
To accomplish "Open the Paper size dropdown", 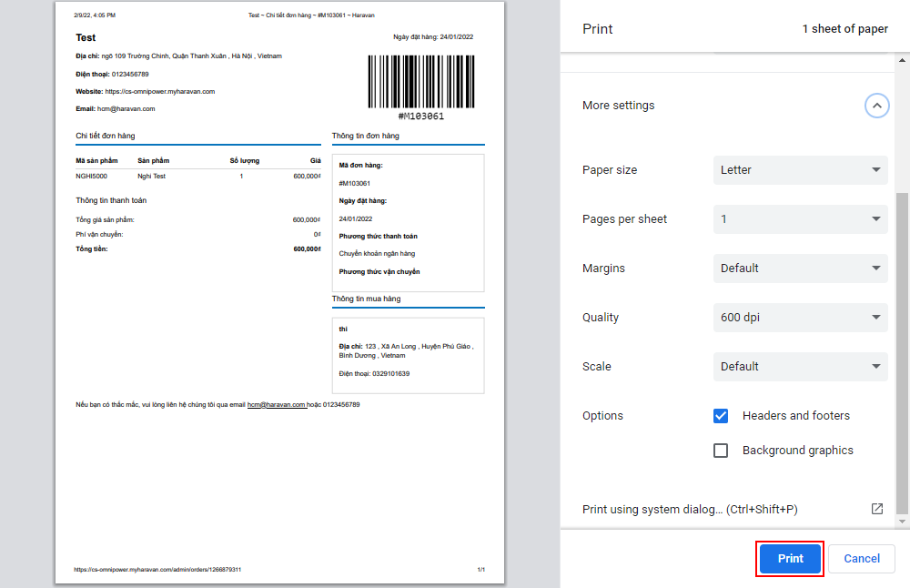I will (x=801, y=170).
